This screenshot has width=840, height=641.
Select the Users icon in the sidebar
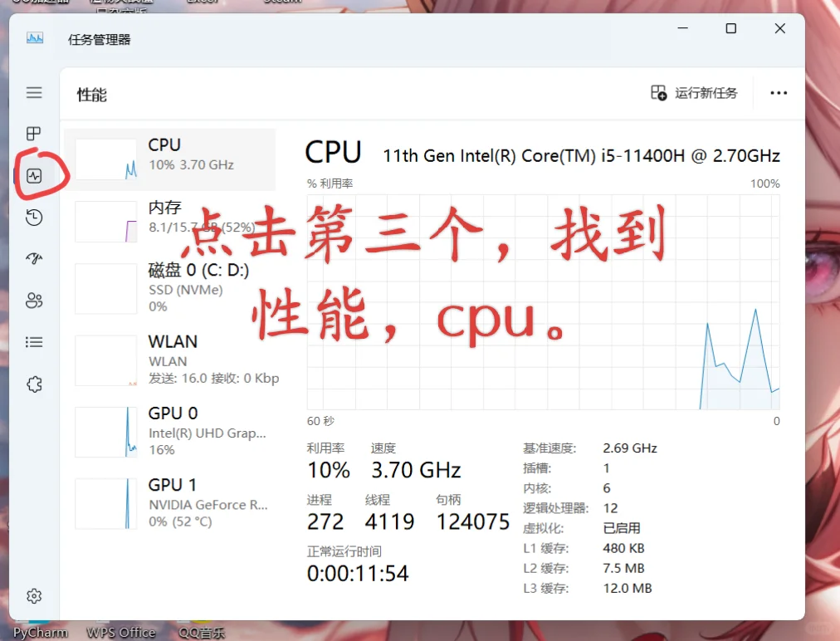click(x=34, y=300)
